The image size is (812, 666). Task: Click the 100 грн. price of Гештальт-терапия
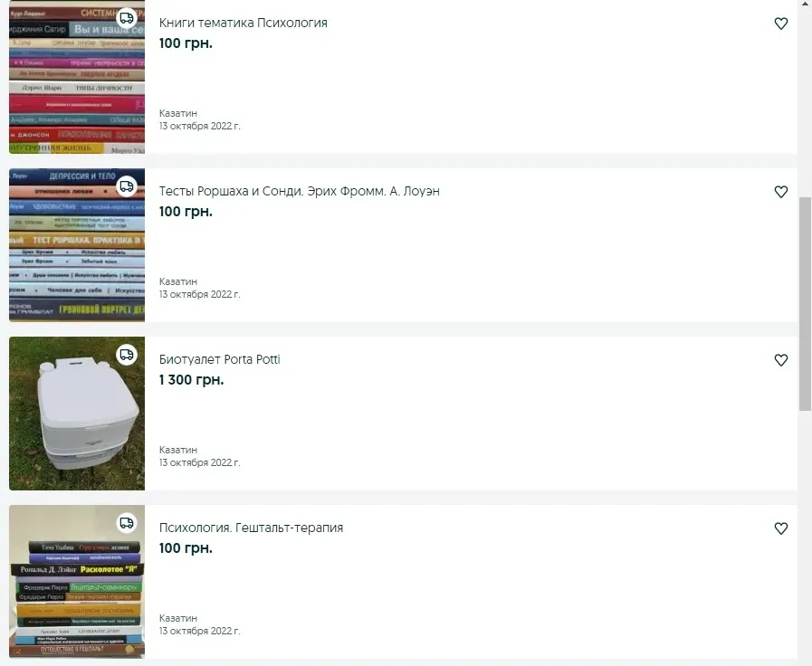tap(186, 548)
